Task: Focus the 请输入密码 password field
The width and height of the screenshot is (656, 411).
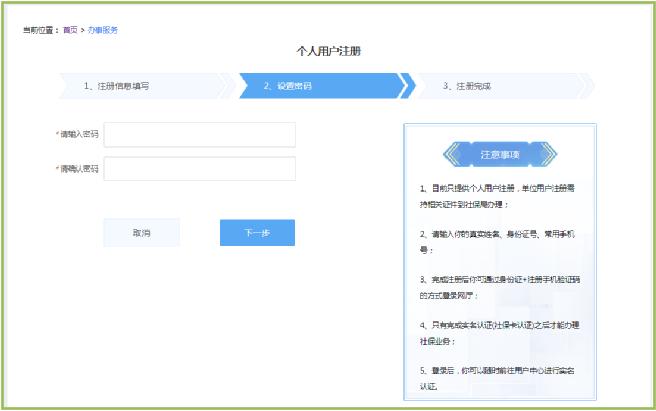Action: pos(199,134)
